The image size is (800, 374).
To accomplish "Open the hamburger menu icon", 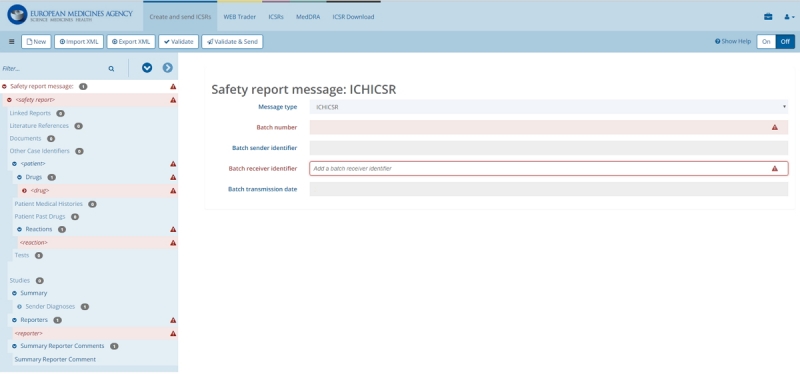I will [x=12, y=42].
